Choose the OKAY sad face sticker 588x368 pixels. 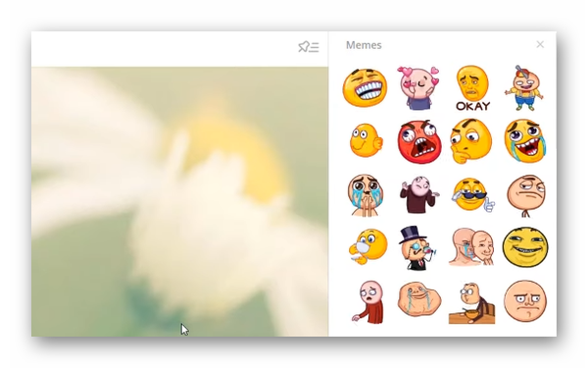[472, 88]
